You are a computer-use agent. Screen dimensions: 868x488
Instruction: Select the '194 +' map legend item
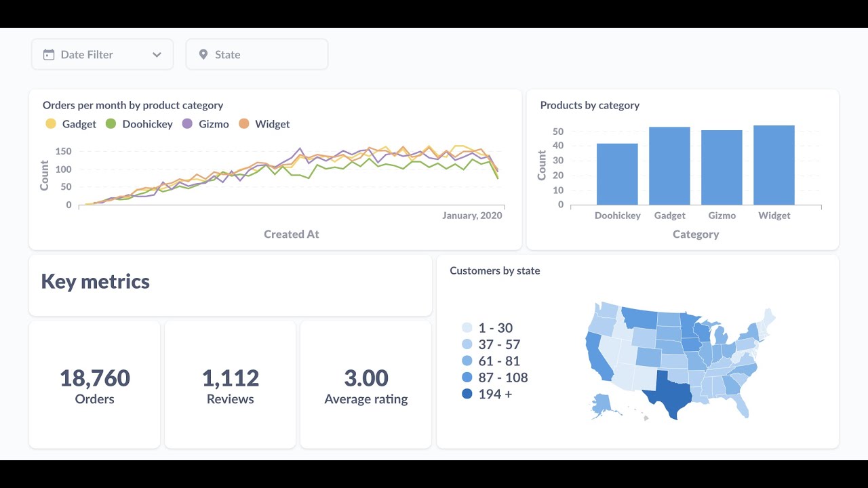[x=487, y=394]
